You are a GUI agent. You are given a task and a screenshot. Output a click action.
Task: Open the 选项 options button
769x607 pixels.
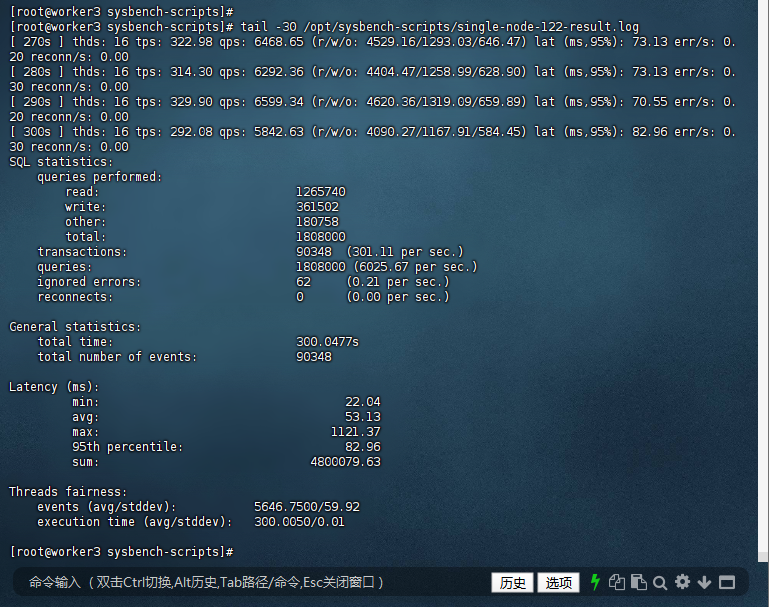pyautogui.click(x=559, y=582)
